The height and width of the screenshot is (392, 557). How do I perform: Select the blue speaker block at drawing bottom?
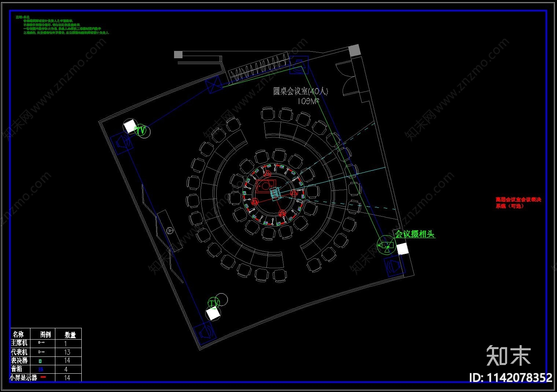coord(205,333)
